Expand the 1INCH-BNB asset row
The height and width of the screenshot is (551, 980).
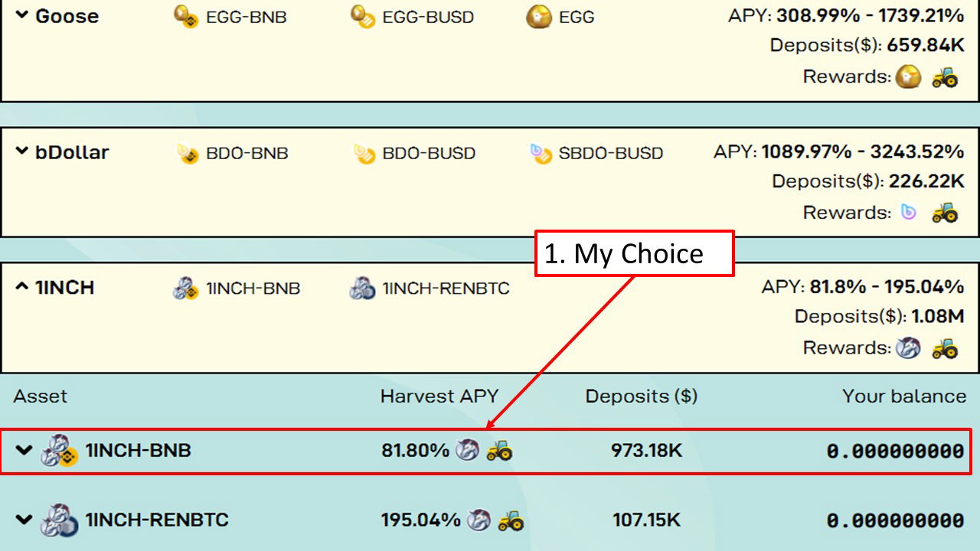pyautogui.click(x=24, y=450)
